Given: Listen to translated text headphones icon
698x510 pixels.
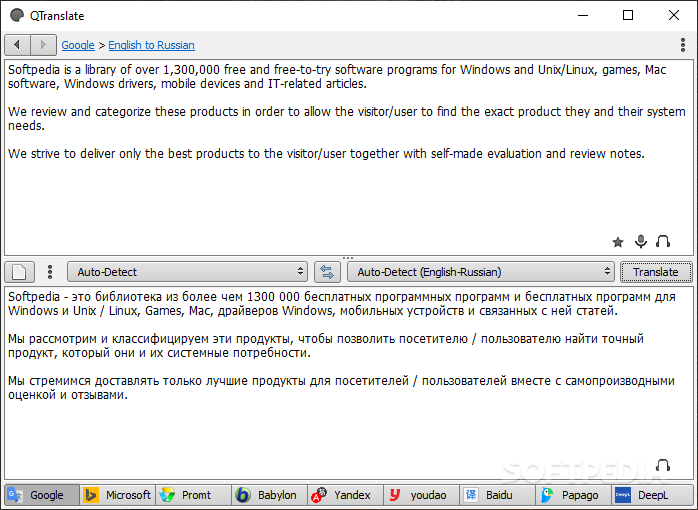Looking at the screenshot, I should coord(663,465).
